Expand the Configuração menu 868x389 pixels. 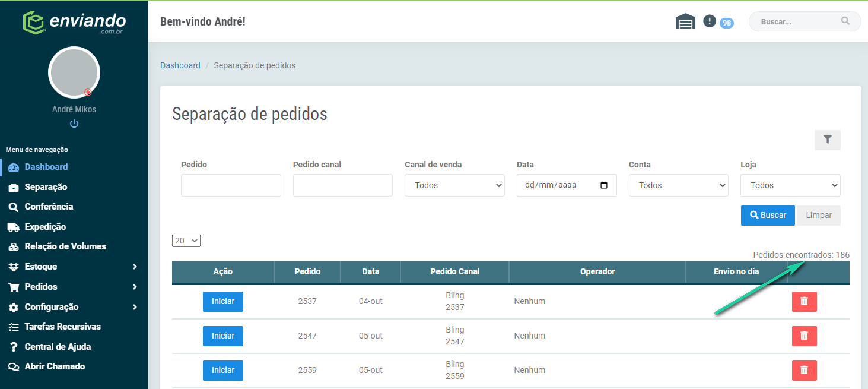click(74, 307)
